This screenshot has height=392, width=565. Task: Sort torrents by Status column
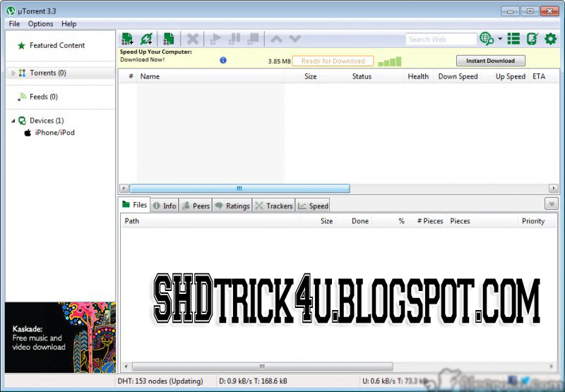click(362, 76)
